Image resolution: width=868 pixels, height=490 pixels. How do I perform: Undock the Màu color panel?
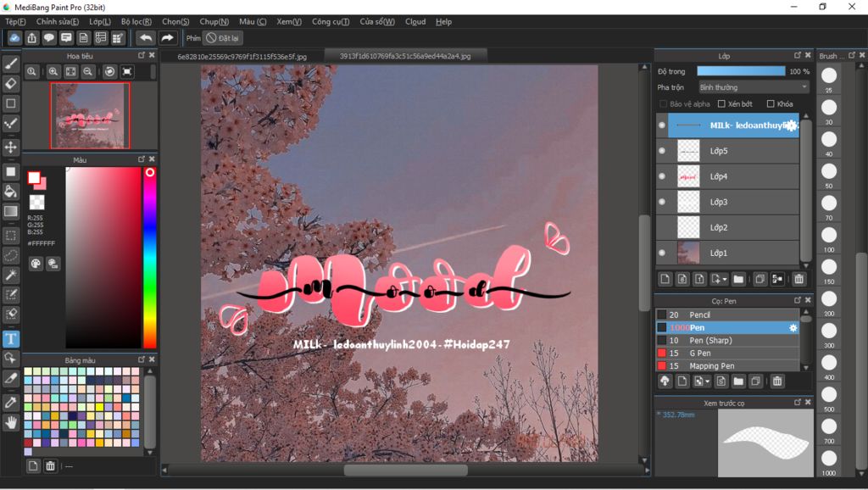click(x=142, y=159)
